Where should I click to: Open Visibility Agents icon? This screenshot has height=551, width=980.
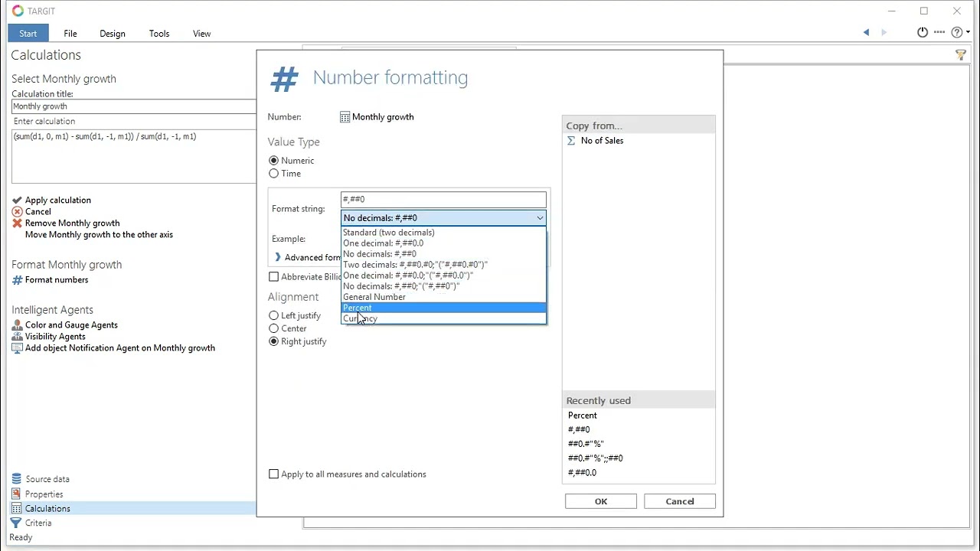[x=17, y=337]
